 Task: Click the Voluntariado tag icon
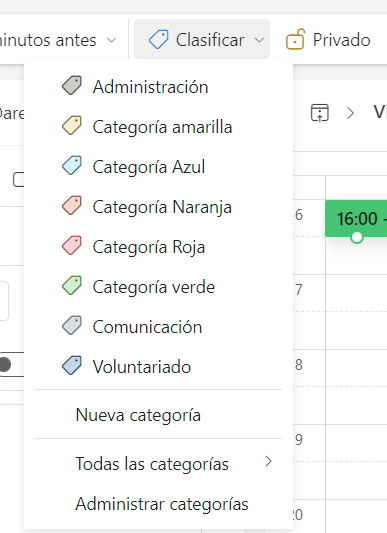coord(72,366)
